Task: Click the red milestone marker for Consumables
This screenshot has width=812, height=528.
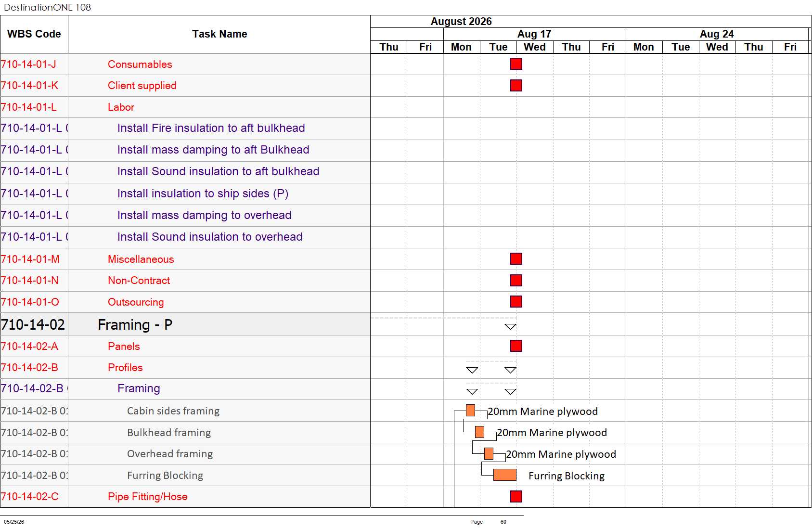Action: coord(516,64)
